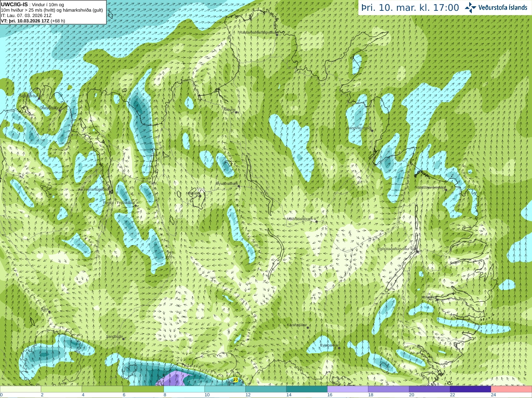Click the legend tick label 24
Screen dimensions: 532x398
click(493, 395)
